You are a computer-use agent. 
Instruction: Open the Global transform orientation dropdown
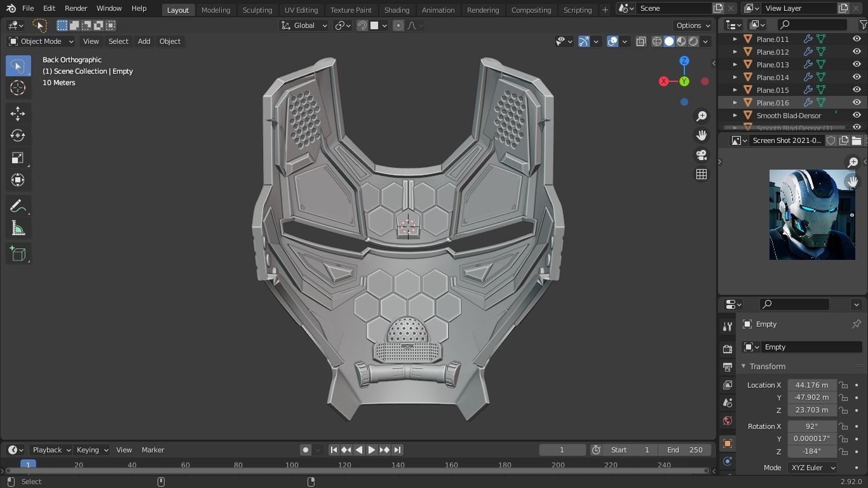[x=304, y=25]
